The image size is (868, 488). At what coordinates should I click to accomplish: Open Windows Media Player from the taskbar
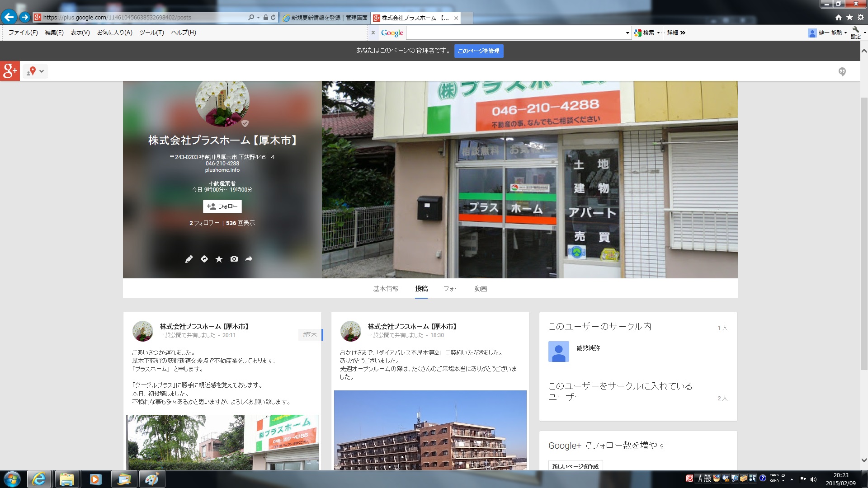click(95, 479)
